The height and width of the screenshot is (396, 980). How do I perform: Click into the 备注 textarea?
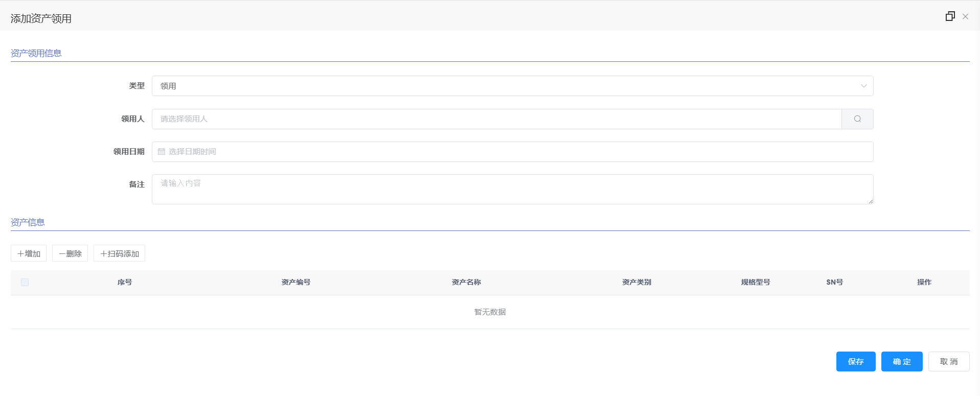point(512,189)
